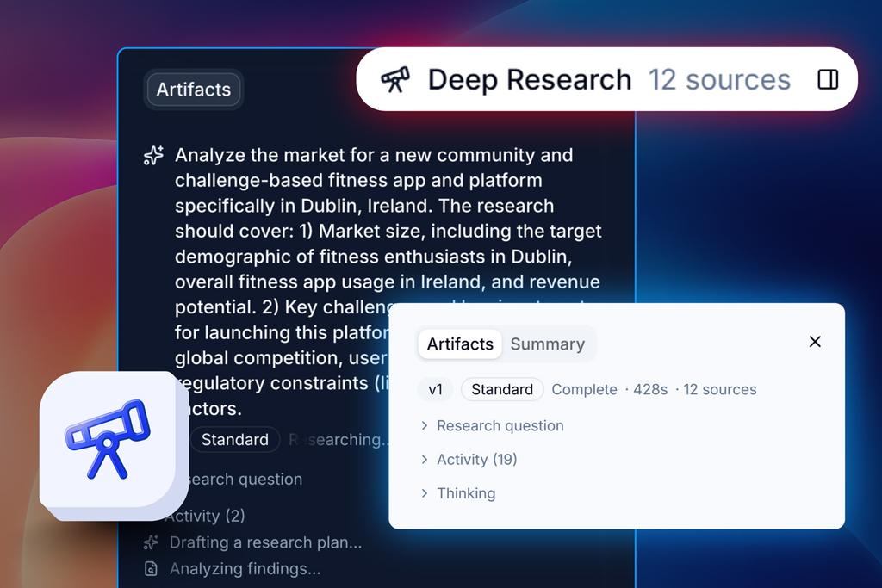Click '12 sources' in the Deep Research header
Screen dimensions: 882x588
(x=719, y=80)
